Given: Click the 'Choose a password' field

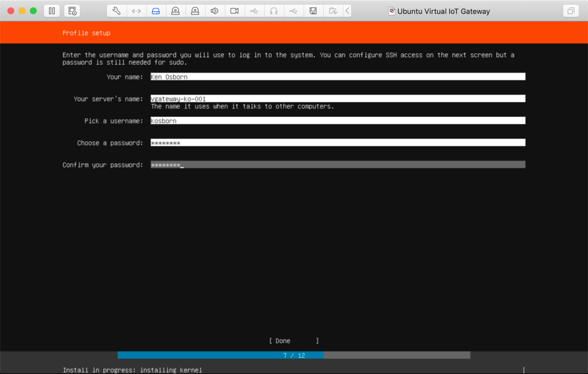Looking at the screenshot, I should pos(338,143).
